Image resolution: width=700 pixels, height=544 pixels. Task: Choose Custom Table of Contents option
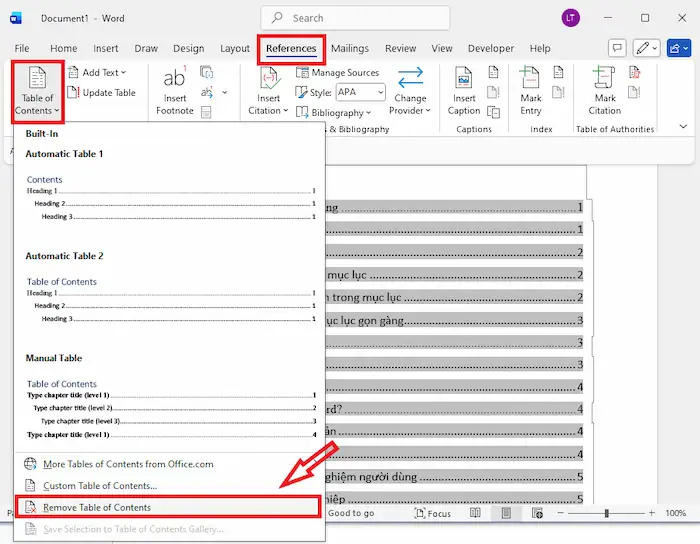pos(100,486)
